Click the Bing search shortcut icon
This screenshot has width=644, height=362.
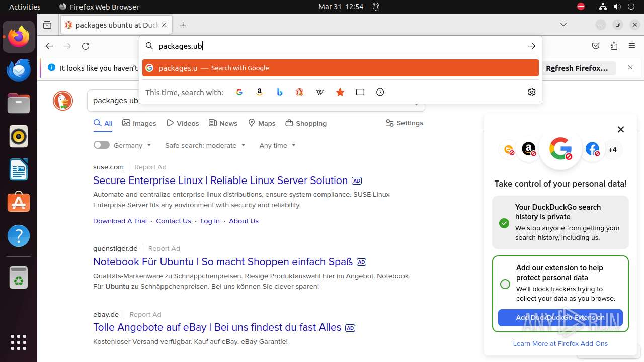(x=280, y=92)
